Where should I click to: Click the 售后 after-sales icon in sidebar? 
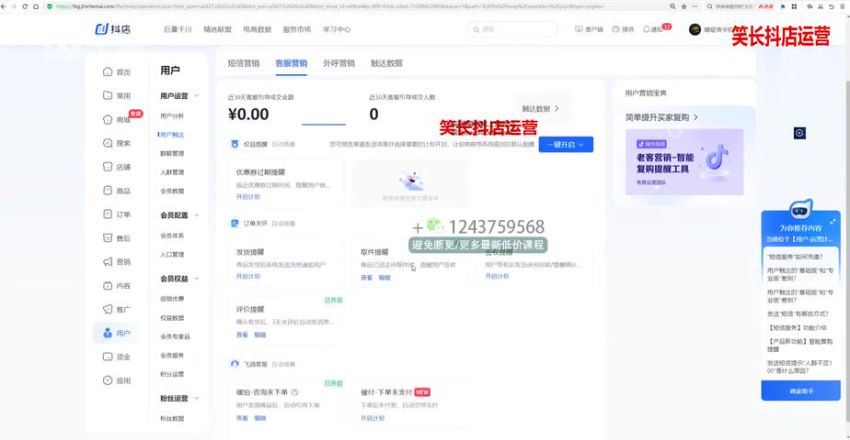coord(107,238)
